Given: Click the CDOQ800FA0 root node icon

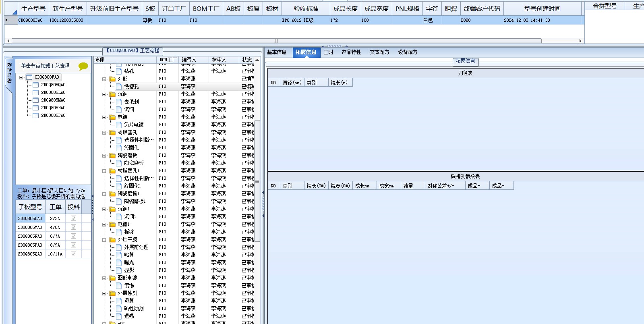Looking at the screenshot, I should [x=29, y=77].
